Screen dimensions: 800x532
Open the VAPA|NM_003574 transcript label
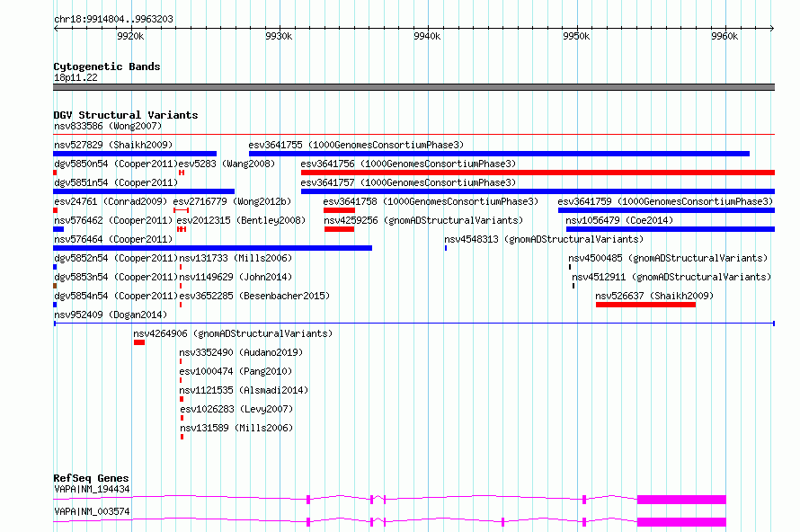point(92,511)
